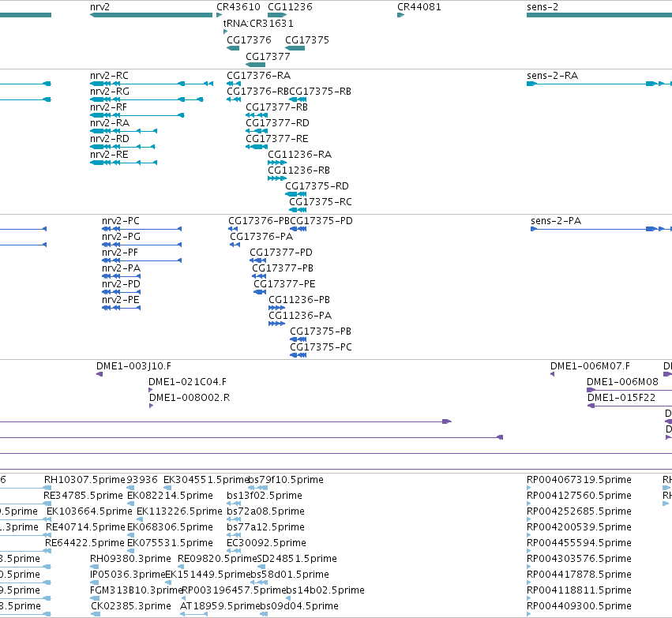Image resolution: width=672 pixels, height=618 pixels.
Task: Click the sens-2-RA transcript label
Action: [x=553, y=76]
